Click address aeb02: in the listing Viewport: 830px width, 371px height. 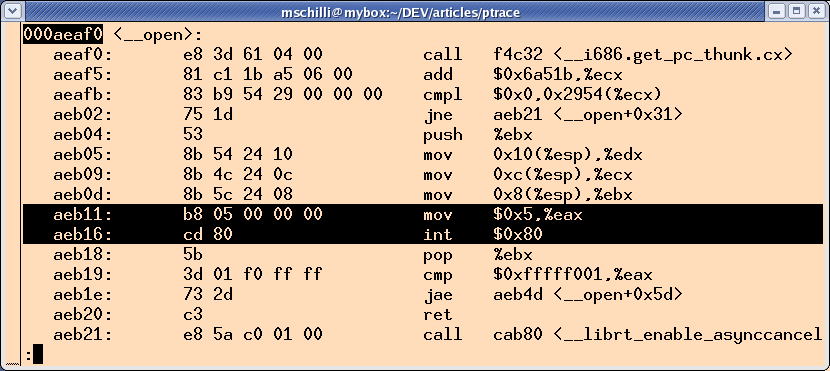(x=83, y=114)
